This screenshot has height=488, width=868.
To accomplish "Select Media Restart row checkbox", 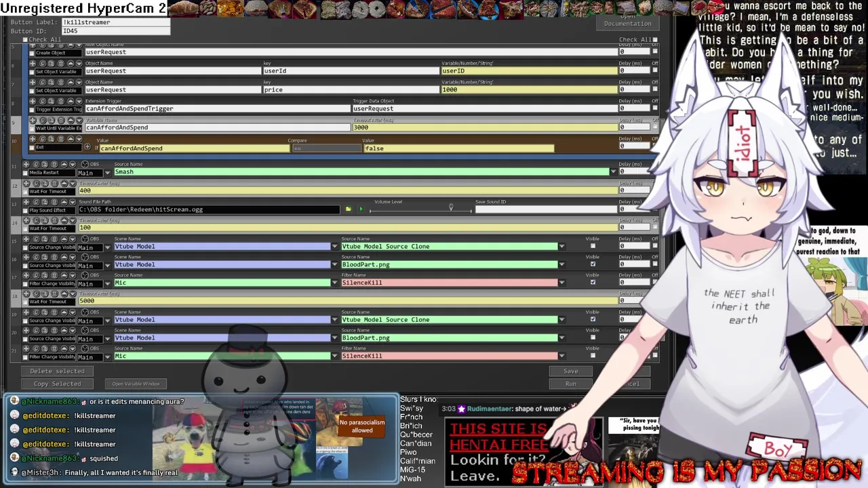I will click(25, 172).
